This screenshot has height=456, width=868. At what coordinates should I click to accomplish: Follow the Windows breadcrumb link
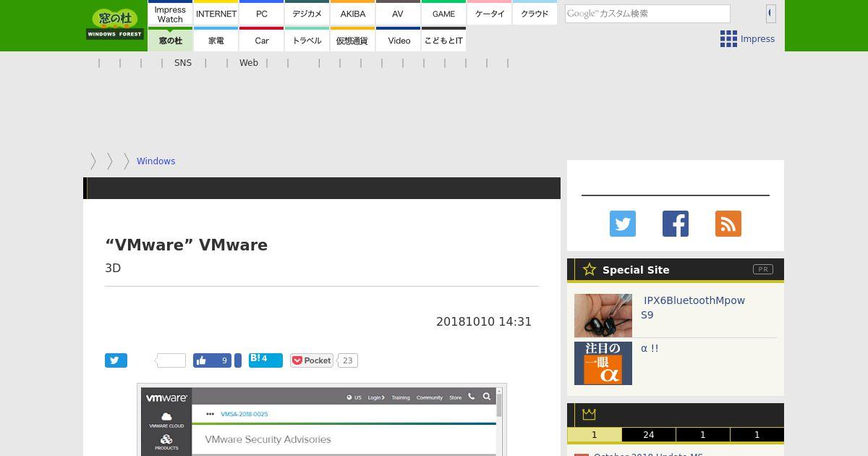(156, 161)
